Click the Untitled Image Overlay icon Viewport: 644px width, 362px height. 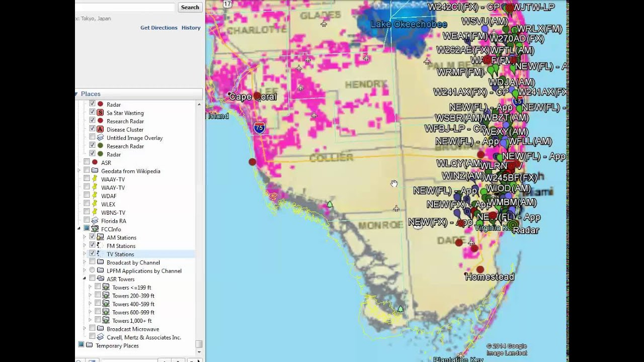(100, 138)
